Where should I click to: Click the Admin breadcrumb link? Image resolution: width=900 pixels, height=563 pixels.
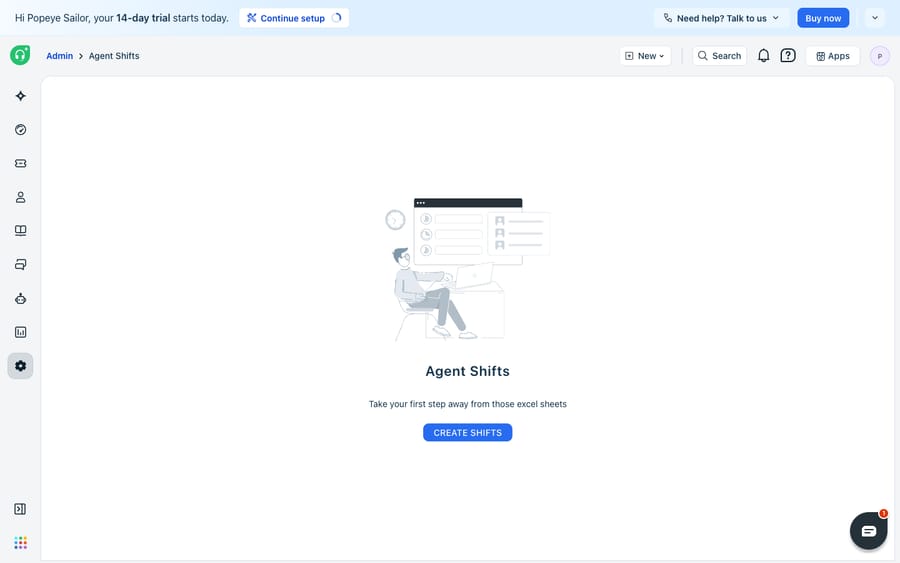pos(60,56)
